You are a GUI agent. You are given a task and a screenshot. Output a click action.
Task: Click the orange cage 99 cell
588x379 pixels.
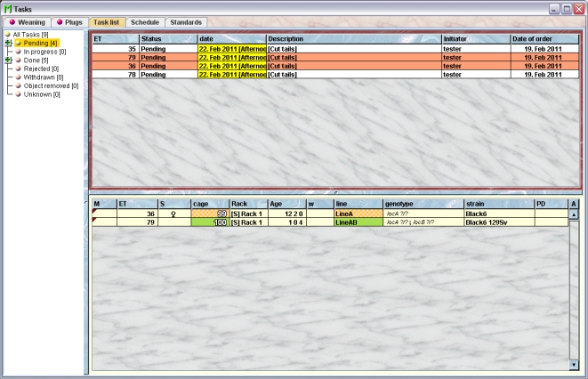[x=210, y=214]
